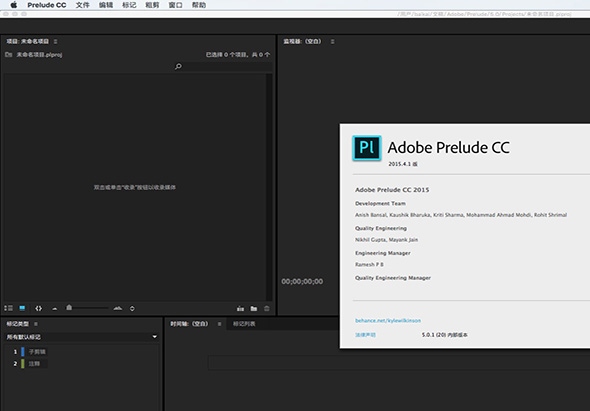Click the small mountain zoom-out icon

click(55, 309)
